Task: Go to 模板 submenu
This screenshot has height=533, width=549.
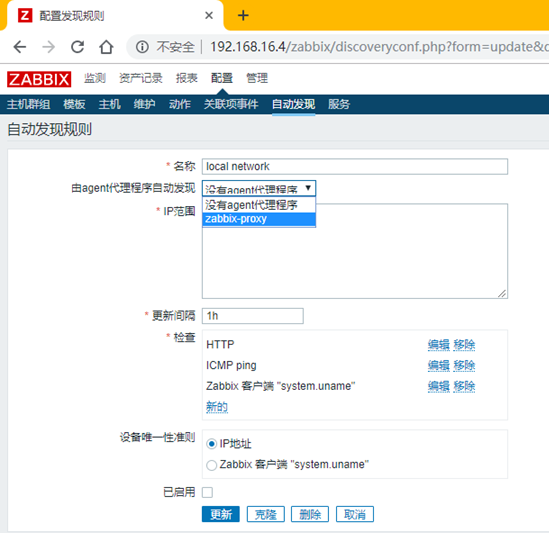Action: (x=74, y=104)
